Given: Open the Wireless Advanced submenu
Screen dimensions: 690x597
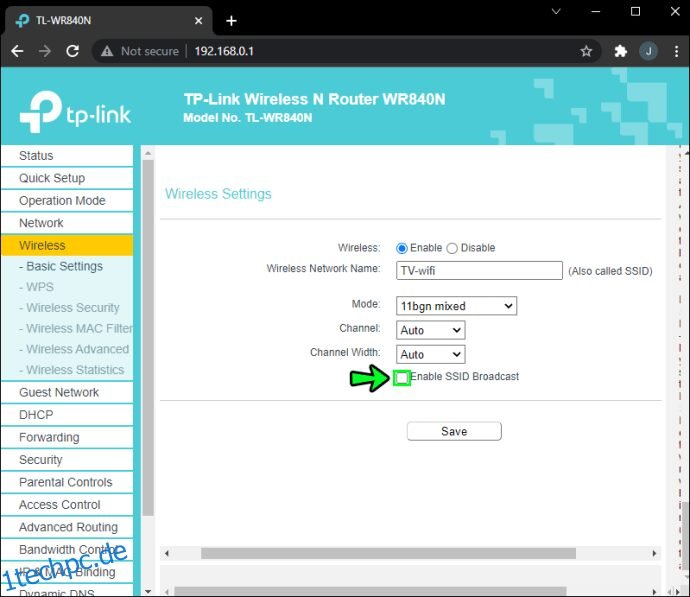Looking at the screenshot, I should click(74, 349).
